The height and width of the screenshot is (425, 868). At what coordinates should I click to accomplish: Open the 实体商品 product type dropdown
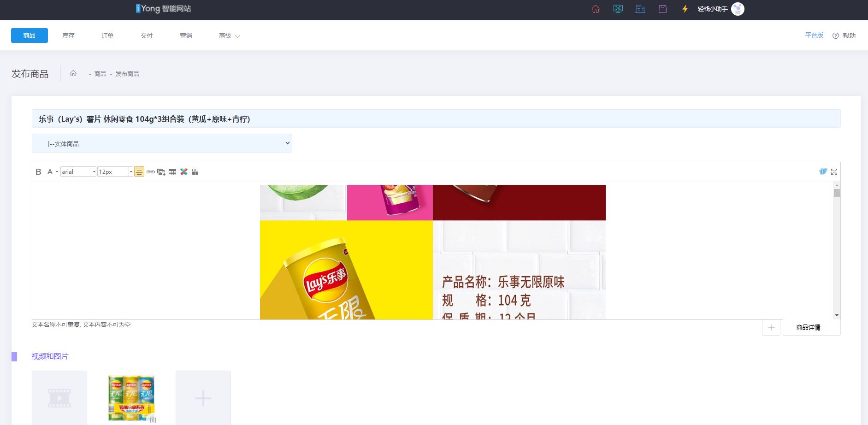click(x=162, y=143)
